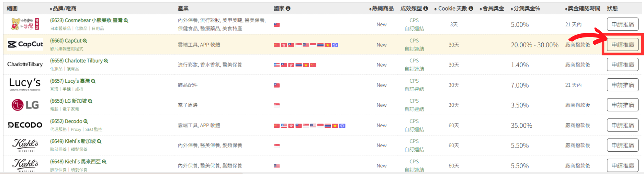Open the (6648) Kiehl's 馬來西亞 link
This screenshot has width=644, height=177.
(x=75, y=162)
